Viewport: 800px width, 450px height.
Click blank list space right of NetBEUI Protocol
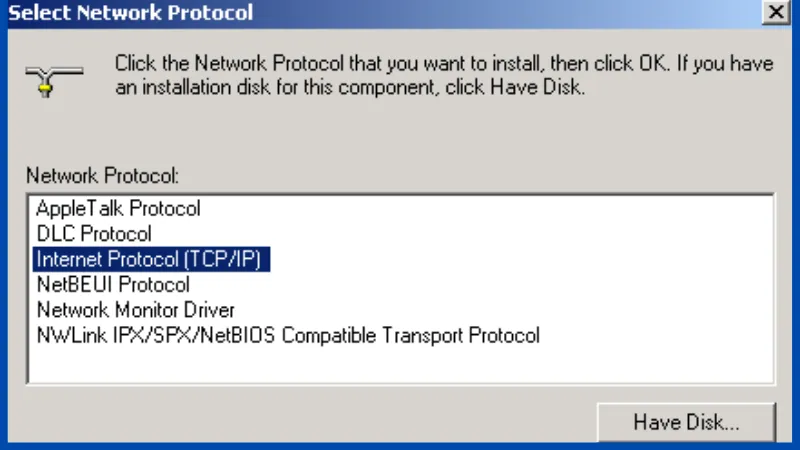coord(450,285)
